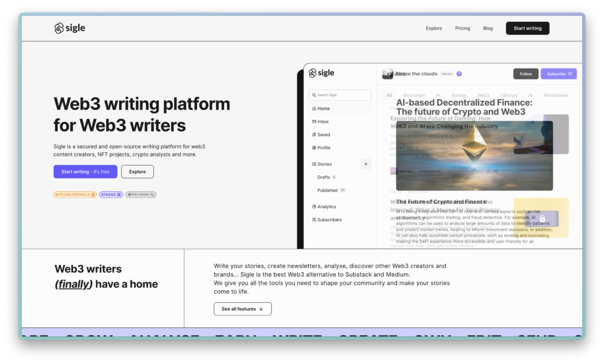604x364 pixels.
Task: Click the purple verified badge beside Above the clouds
Action: 459,74
